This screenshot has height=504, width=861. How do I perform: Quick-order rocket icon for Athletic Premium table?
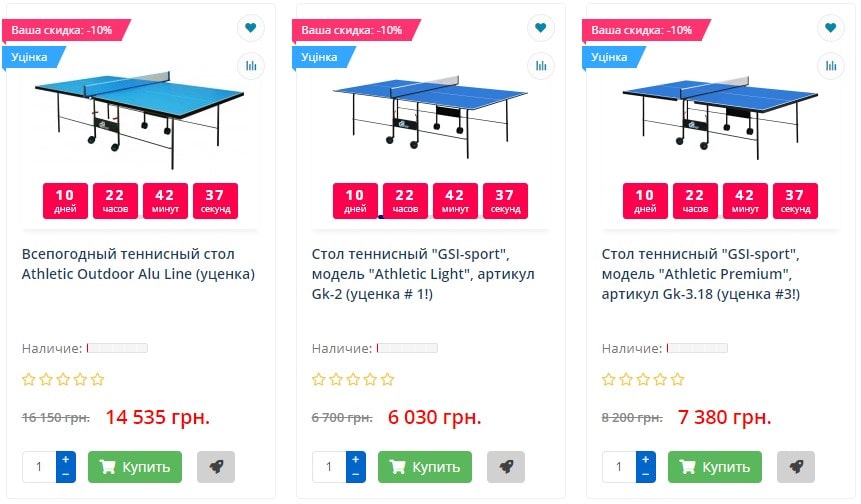(x=796, y=467)
